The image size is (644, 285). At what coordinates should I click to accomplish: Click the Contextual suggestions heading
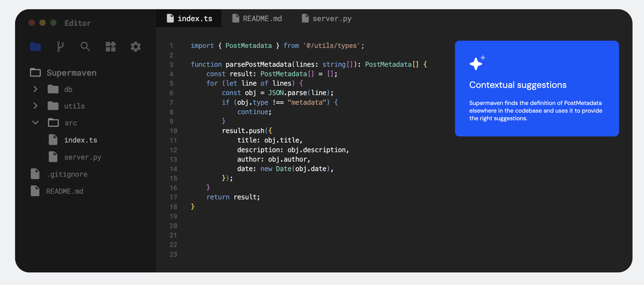pos(518,85)
